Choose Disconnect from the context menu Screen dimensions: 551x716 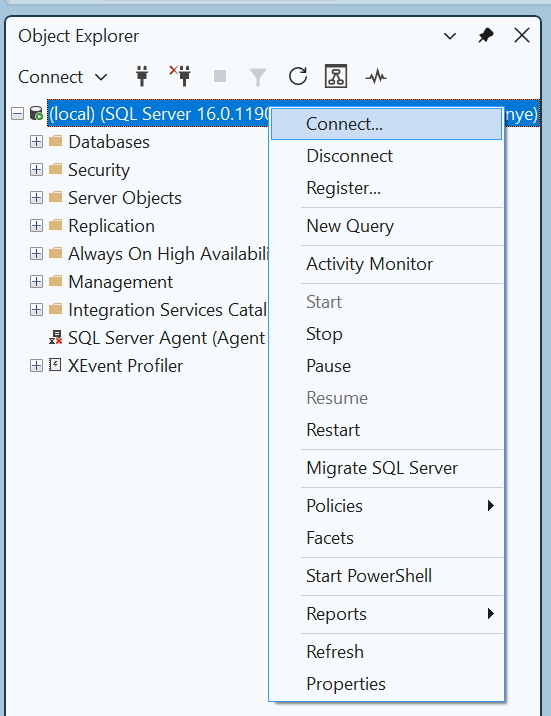point(387,156)
